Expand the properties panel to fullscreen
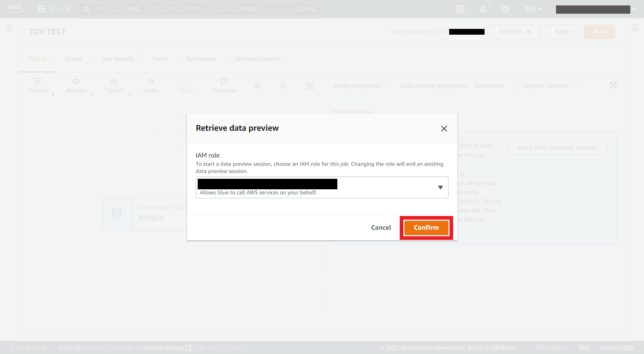 [x=613, y=85]
